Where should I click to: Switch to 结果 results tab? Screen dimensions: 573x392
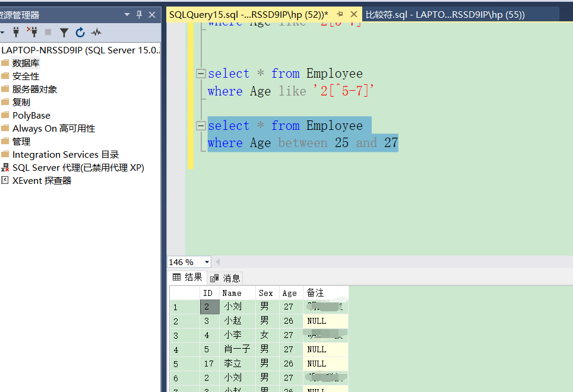187,278
